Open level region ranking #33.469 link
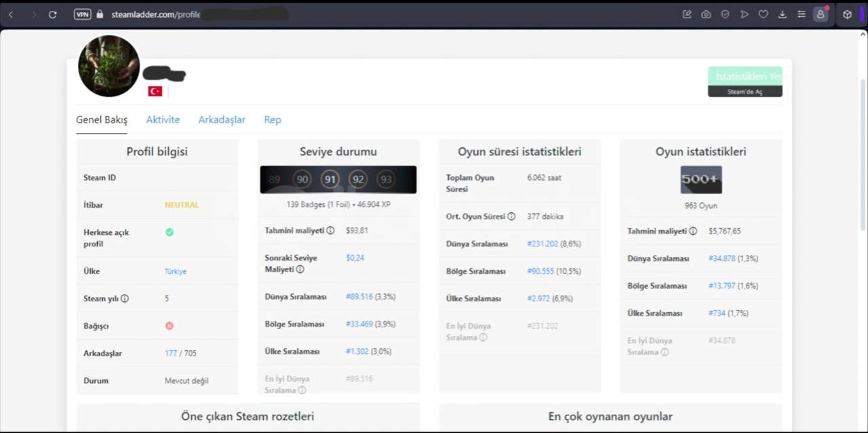Image resolution: width=868 pixels, height=433 pixels. 359,324
